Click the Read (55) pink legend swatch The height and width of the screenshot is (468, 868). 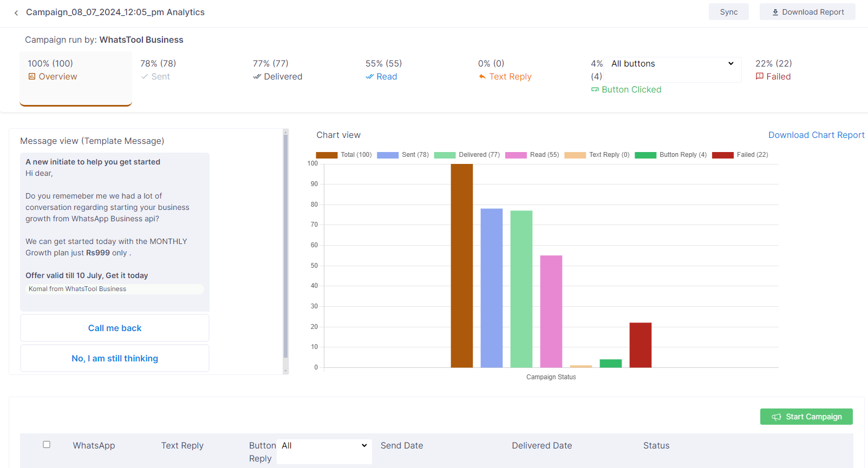[x=515, y=155]
